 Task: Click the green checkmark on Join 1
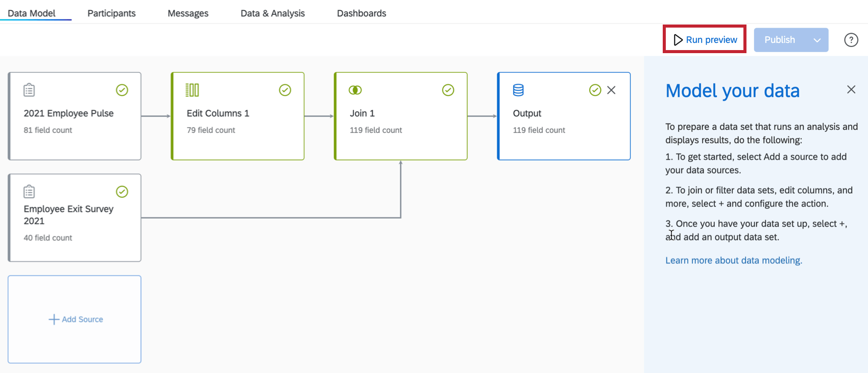(448, 90)
